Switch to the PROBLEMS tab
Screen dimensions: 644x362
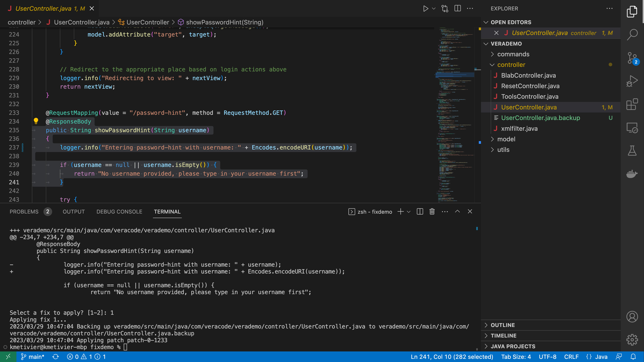pyautogui.click(x=24, y=212)
